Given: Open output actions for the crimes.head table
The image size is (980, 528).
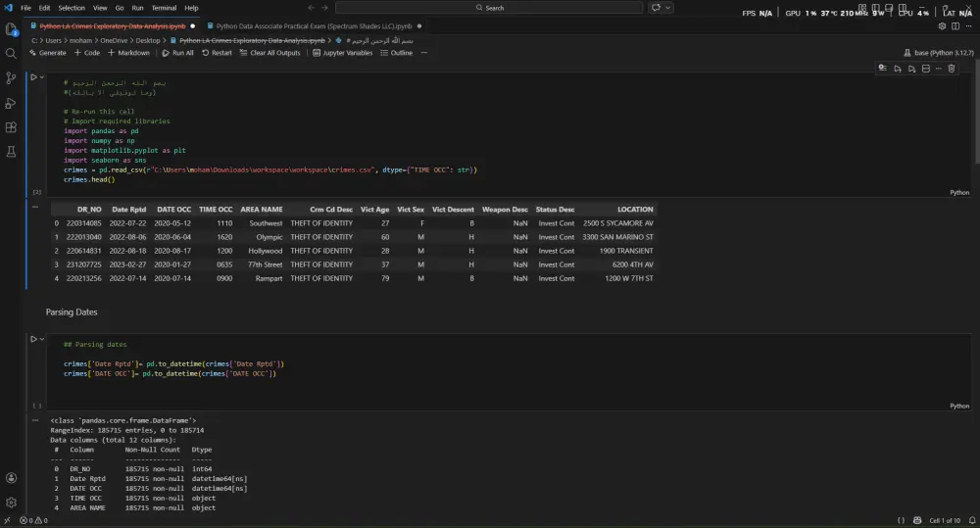Looking at the screenshot, I should (x=35, y=207).
